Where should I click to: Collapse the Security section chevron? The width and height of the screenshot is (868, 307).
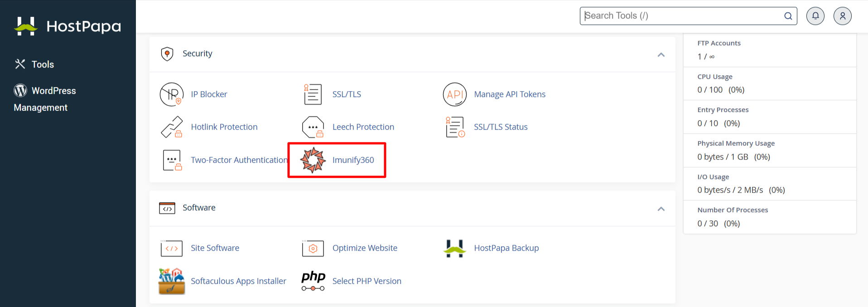click(x=661, y=54)
